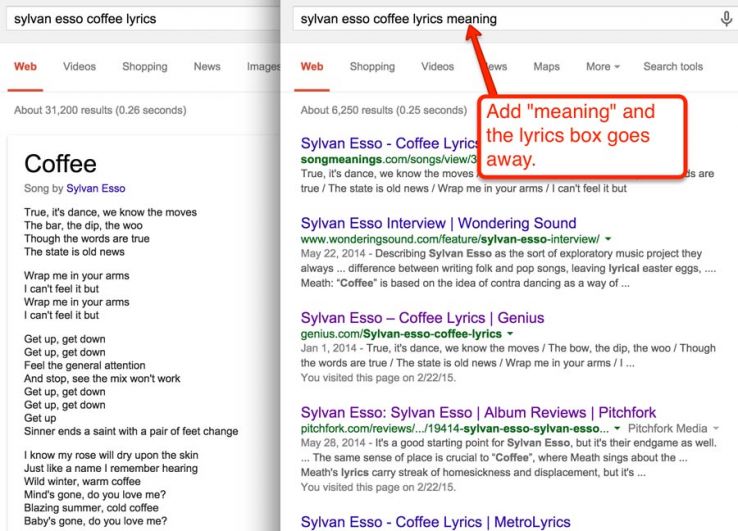Viewport: 738px width, 531px height.
Task: Open Search tools option
Action: (x=673, y=67)
